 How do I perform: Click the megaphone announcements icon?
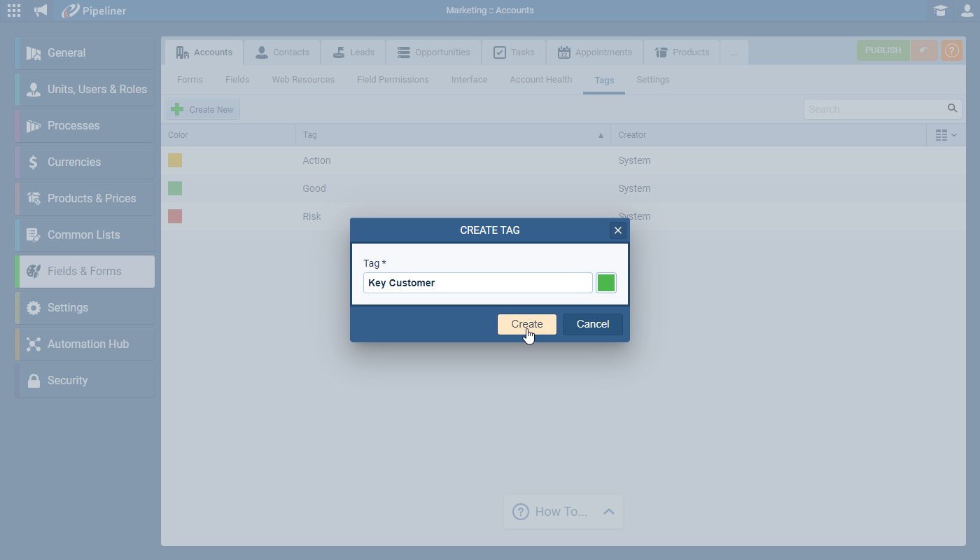(41, 10)
